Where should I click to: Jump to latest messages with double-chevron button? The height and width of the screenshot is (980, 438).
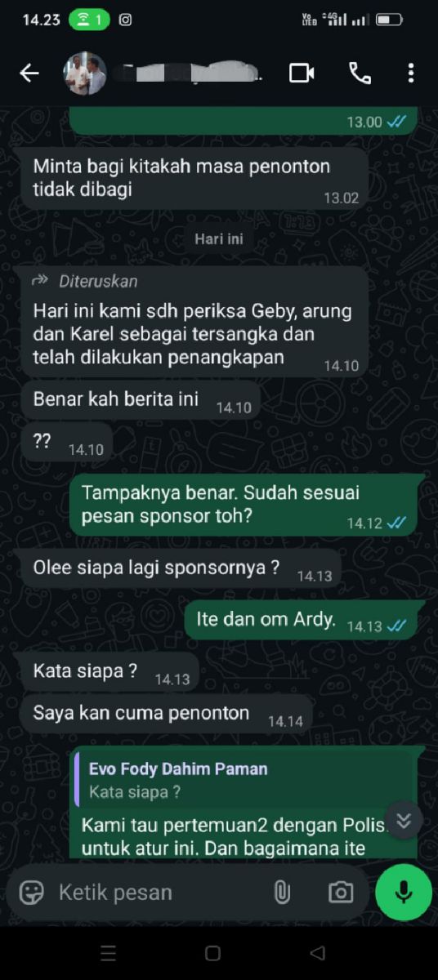[x=404, y=821]
